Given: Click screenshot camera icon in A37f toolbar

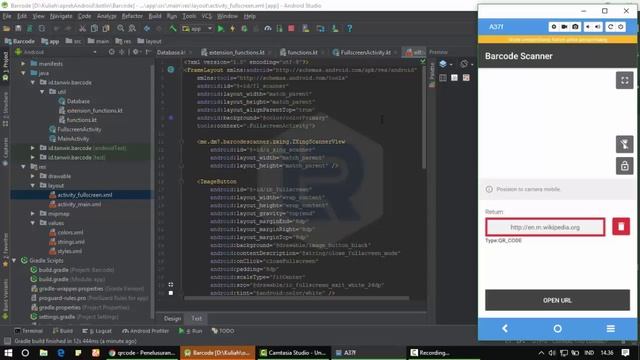Looking at the screenshot, I should [x=575, y=27].
